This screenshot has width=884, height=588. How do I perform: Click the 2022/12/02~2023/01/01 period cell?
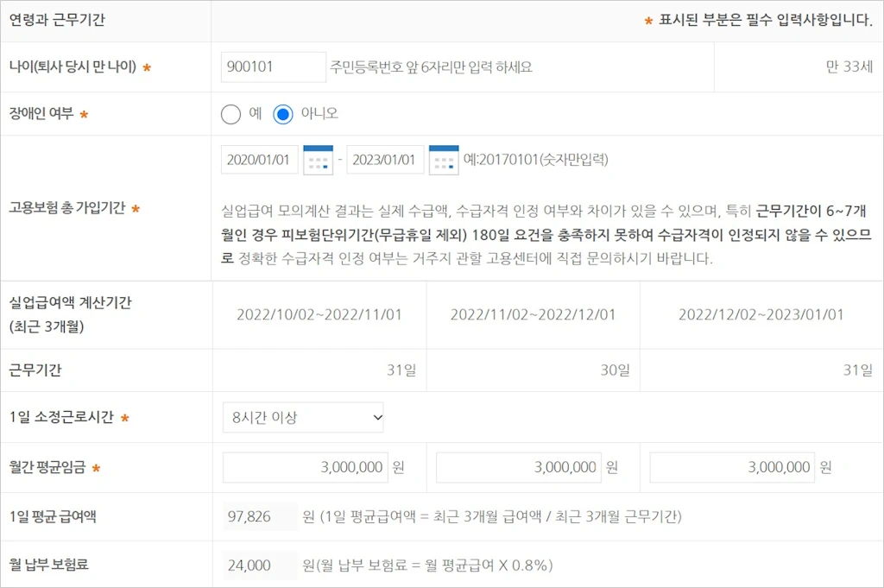761,314
